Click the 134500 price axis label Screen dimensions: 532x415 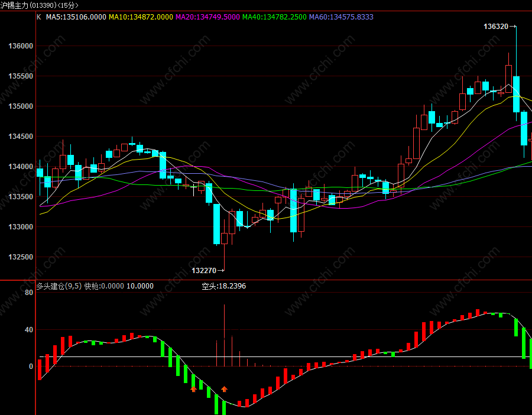tap(21, 137)
